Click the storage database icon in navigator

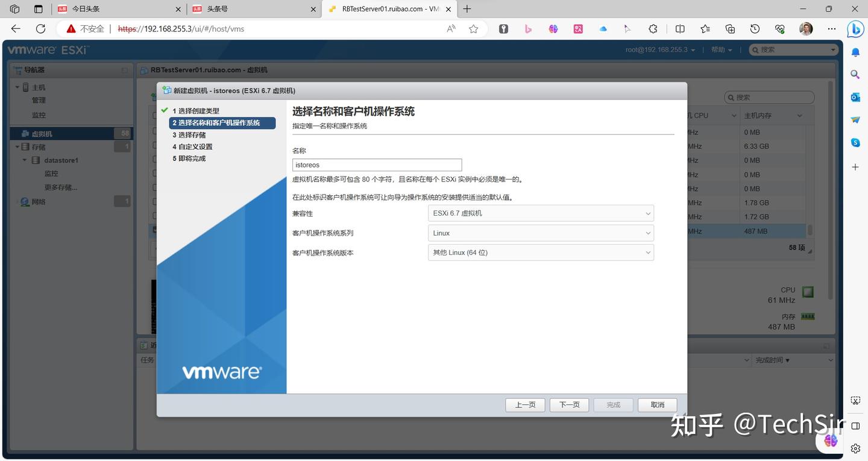(25, 147)
